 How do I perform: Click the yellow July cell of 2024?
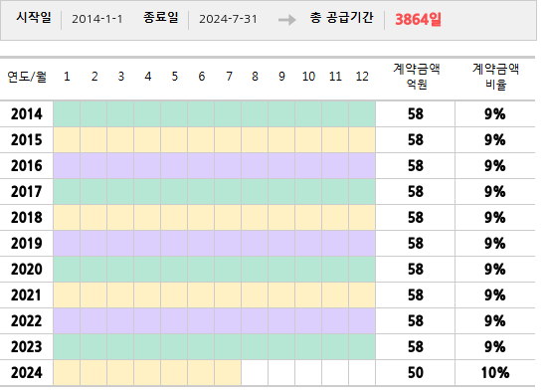(x=228, y=372)
